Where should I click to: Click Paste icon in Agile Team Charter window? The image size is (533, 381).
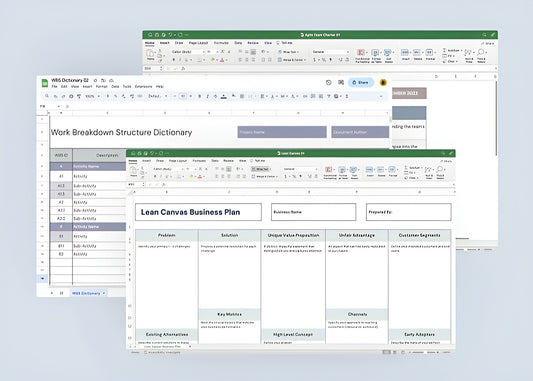pos(150,54)
